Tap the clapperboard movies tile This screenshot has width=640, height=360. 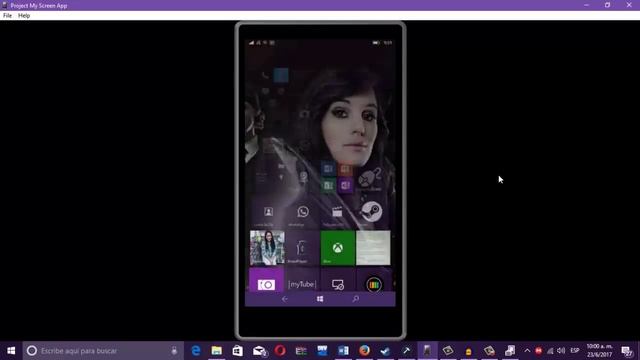tap(337, 213)
